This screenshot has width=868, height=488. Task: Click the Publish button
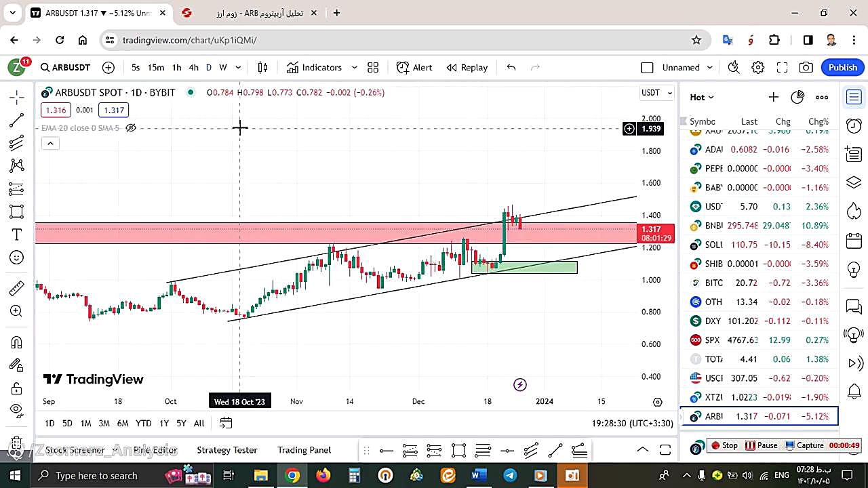(x=843, y=67)
